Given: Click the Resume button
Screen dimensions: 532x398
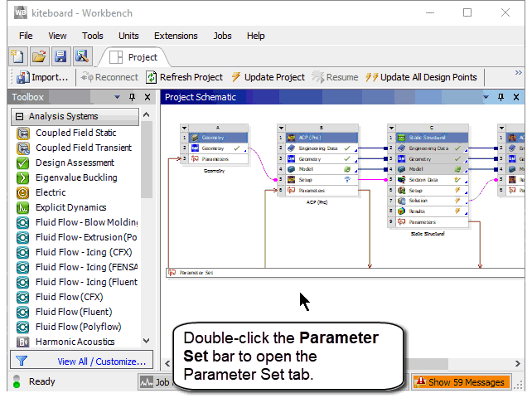Looking at the screenshot, I should pyautogui.click(x=336, y=77).
